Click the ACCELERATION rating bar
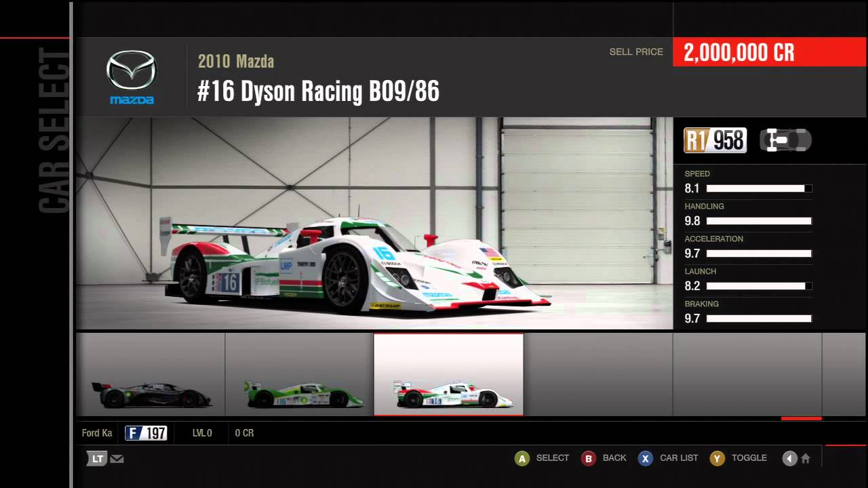 [x=759, y=253]
